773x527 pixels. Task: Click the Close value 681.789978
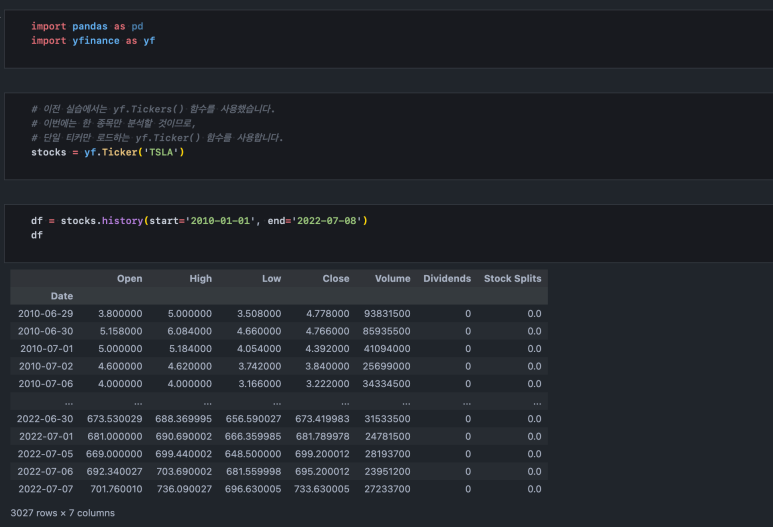pos(322,436)
